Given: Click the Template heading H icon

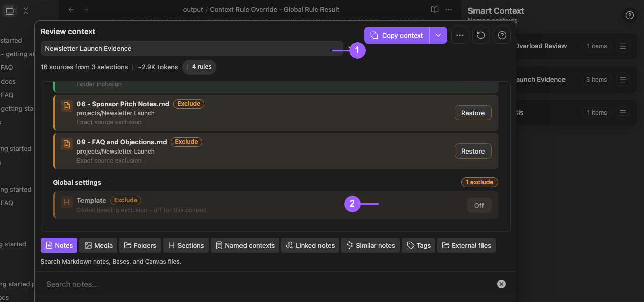Looking at the screenshot, I should (x=66, y=202).
